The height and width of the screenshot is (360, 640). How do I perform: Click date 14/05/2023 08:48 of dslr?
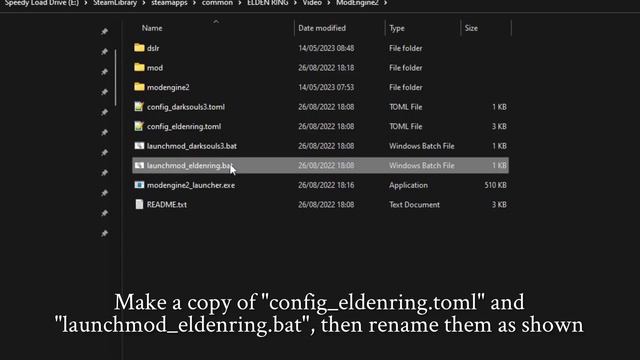[326, 48]
